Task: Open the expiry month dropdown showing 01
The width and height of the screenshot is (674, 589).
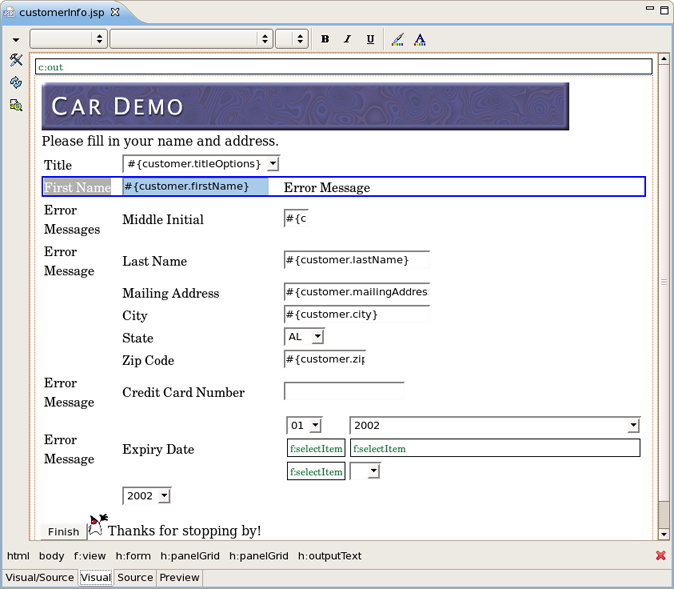Action: 316,425
